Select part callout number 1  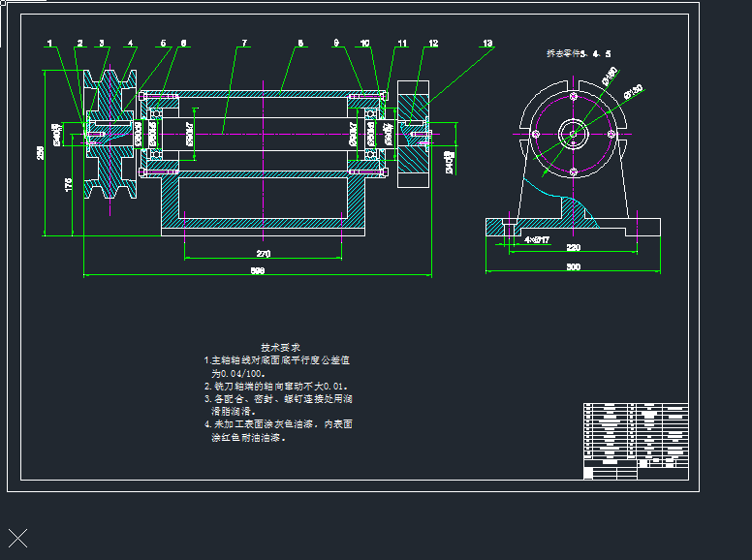coord(50,44)
